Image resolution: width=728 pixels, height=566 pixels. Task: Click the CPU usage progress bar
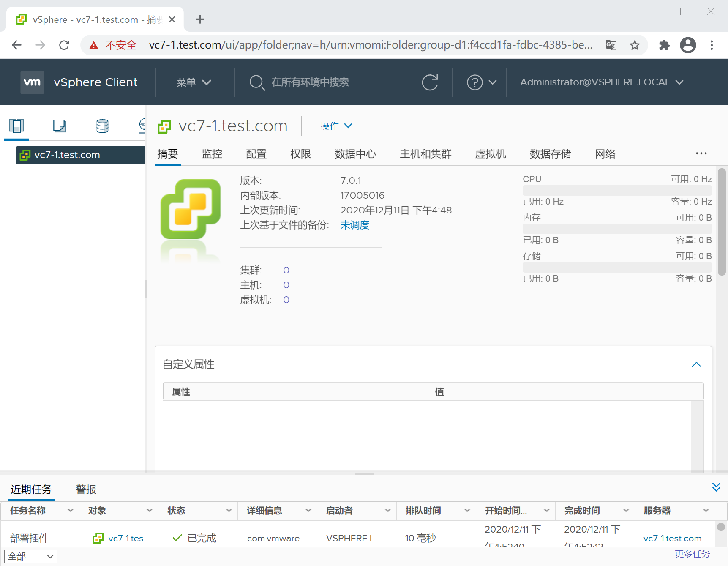(x=617, y=190)
